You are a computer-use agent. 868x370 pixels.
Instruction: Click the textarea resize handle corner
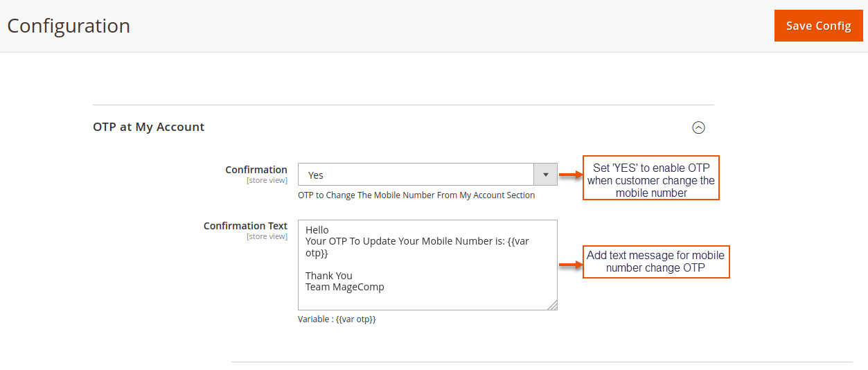(x=552, y=305)
